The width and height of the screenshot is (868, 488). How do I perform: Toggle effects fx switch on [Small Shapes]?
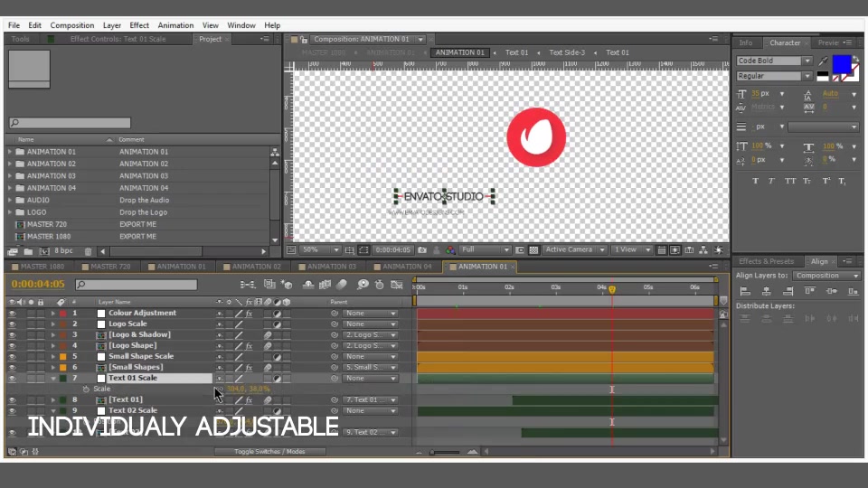[x=250, y=368]
